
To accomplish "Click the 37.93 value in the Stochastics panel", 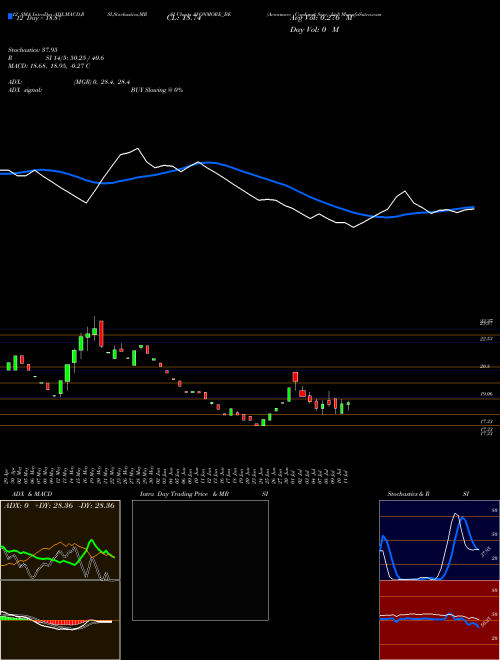I will click(x=484, y=552).
